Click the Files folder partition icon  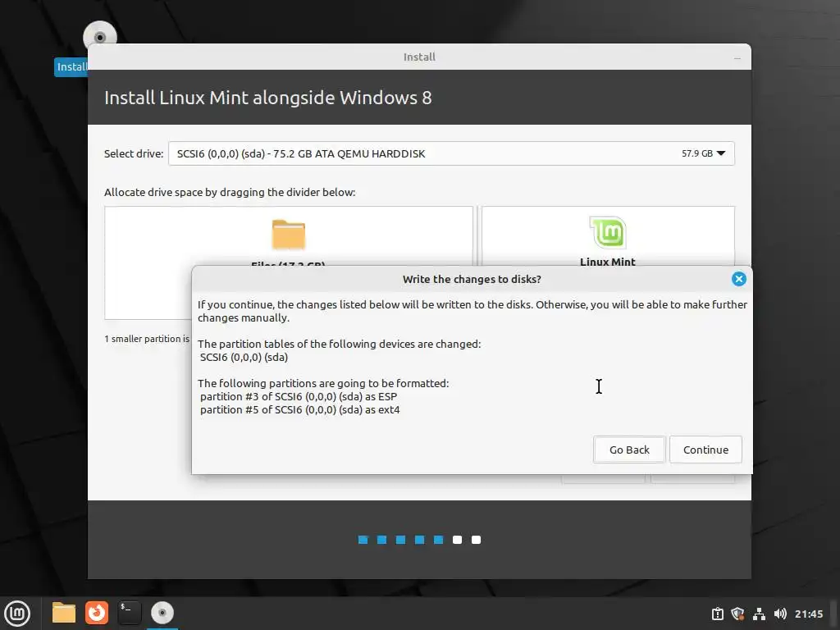(x=288, y=235)
